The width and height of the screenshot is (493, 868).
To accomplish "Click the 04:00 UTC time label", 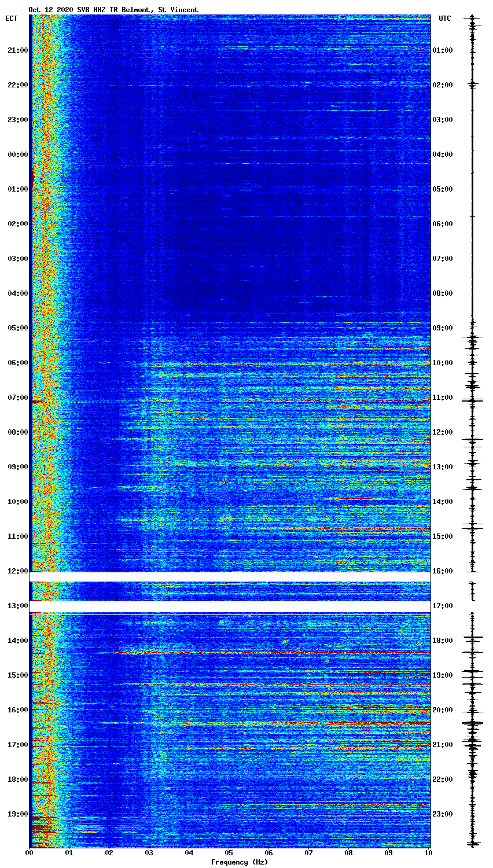I will tap(443, 155).
